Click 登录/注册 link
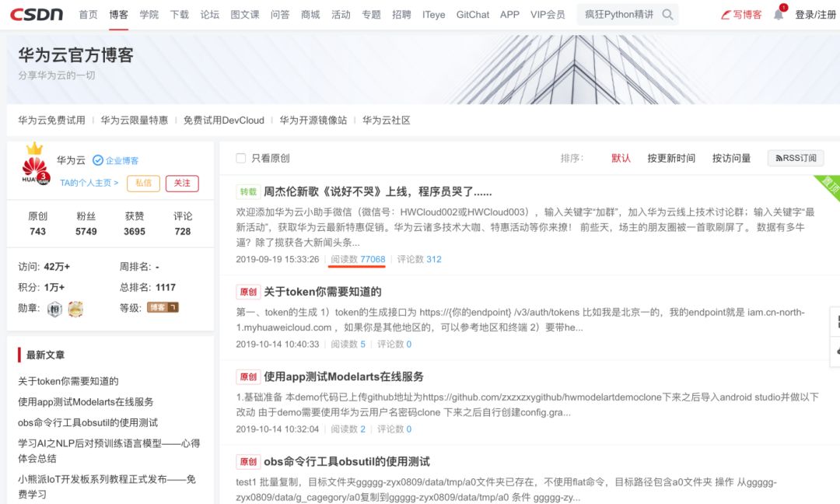This screenshot has height=504, width=840. click(815, 15)
